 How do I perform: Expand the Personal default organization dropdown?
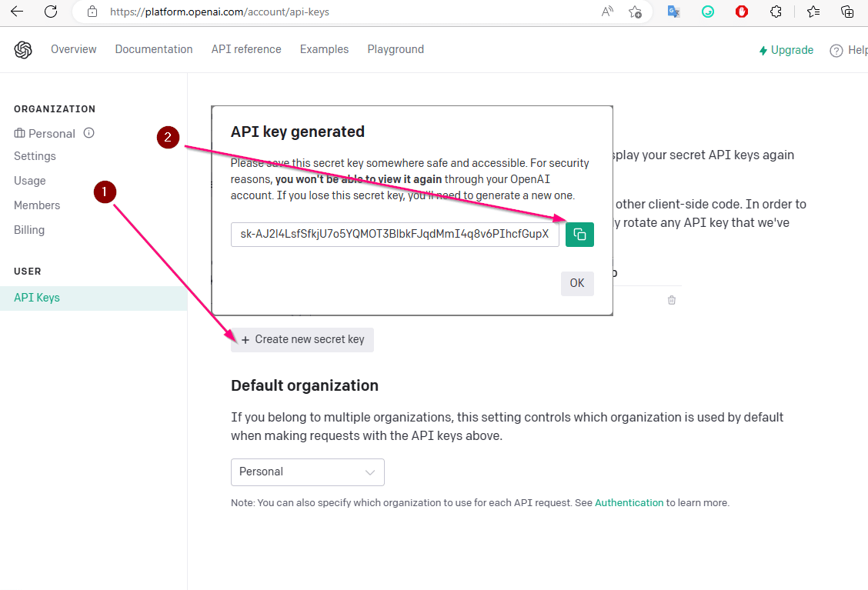[x=307, y=472]
